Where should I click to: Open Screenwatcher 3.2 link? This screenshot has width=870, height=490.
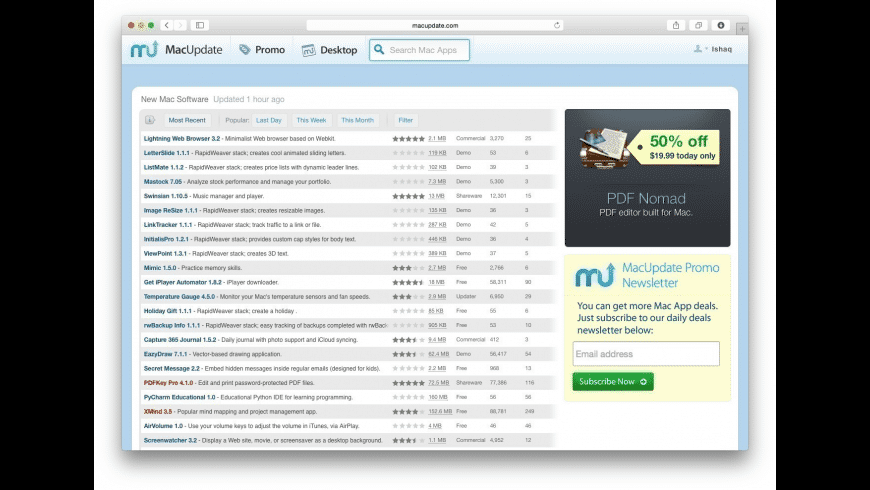(170, 441)
